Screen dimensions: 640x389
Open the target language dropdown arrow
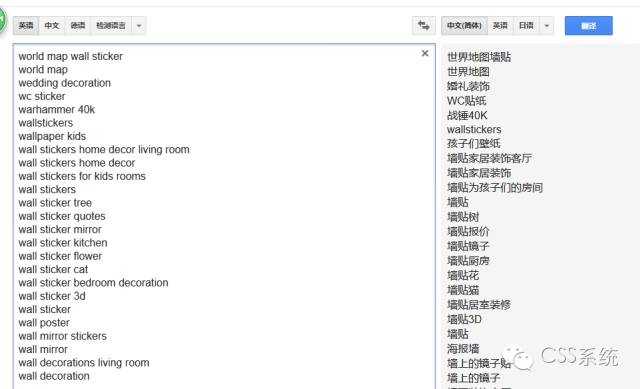coord(547,26)
